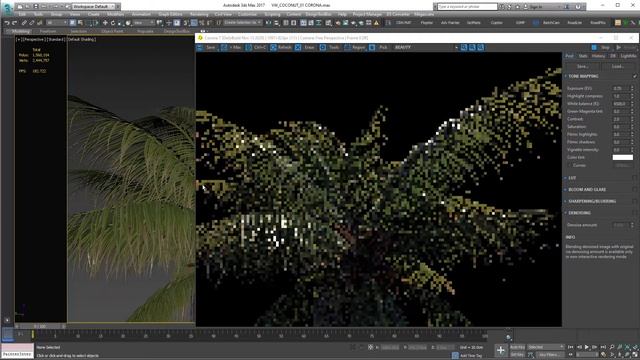Click the warning triangle icon in main toolbar
This screenshot has width=640, height=360.
(x=376, y=23)
